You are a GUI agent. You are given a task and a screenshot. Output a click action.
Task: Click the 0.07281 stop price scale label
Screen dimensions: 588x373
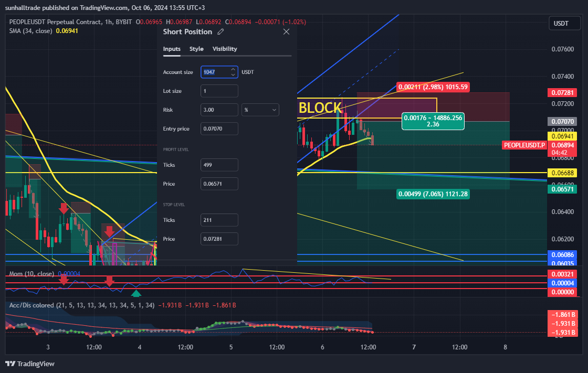562,92
